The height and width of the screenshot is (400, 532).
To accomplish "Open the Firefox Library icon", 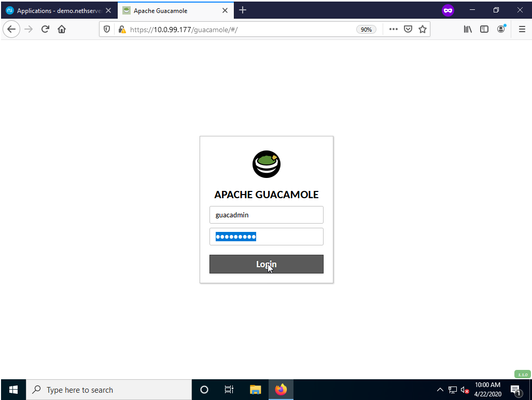I will point(468,29).
